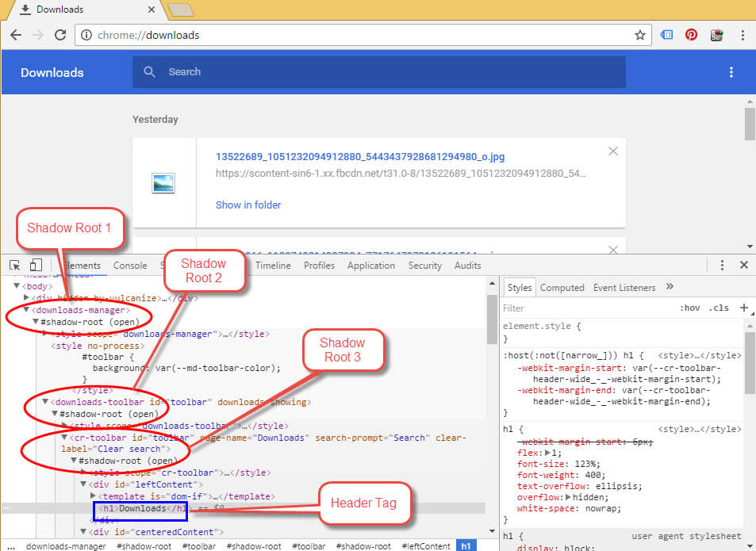Toggle the .cls element classes panel
756x551 pixels.
click(719, 308)
